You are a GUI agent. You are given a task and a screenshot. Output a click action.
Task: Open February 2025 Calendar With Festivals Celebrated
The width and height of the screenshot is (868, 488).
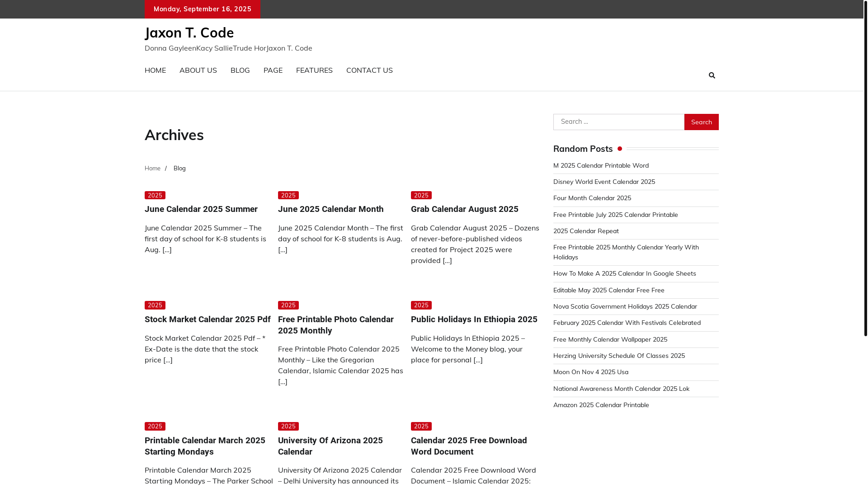click(x=627, y=323)
